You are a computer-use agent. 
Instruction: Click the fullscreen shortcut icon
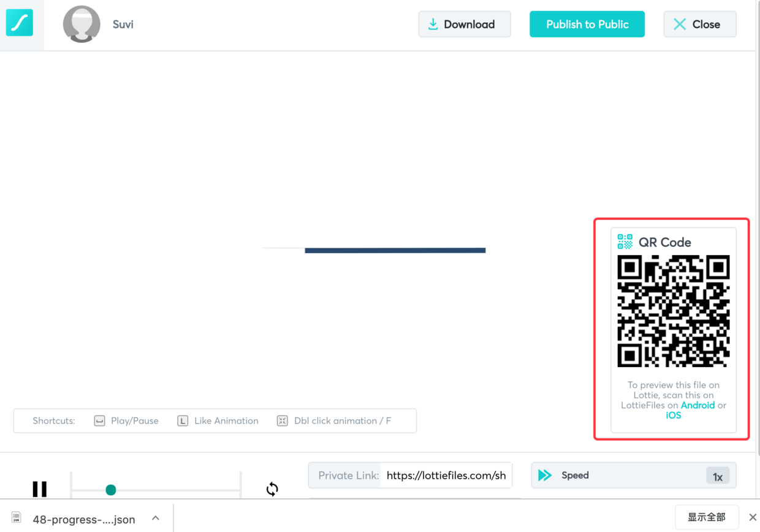point(282,420)
